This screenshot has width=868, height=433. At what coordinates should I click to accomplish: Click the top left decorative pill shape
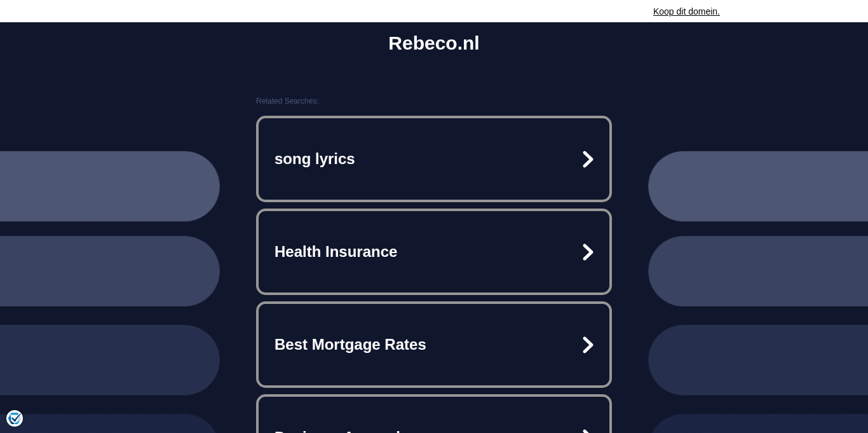point(108,186)
